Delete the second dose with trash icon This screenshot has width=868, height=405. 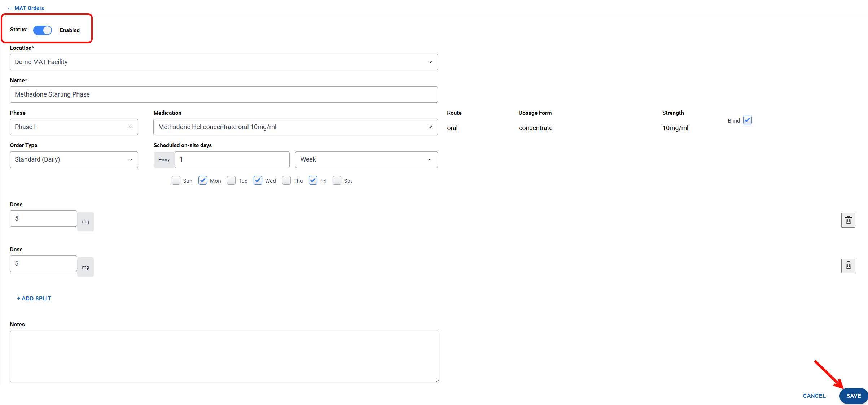(x=848, y=265)
